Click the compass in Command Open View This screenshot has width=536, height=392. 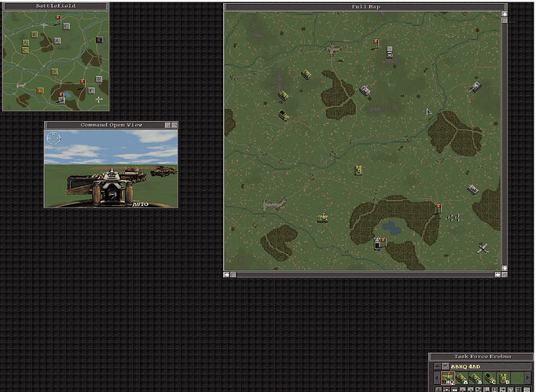point(53,138)
